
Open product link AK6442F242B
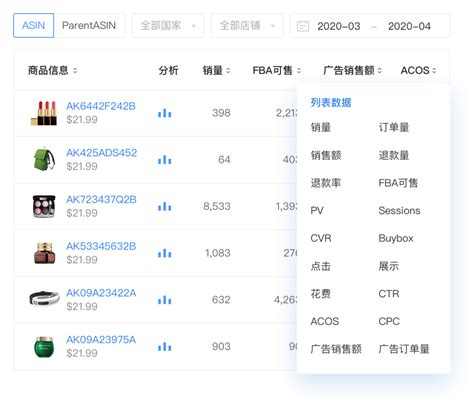tap(101, 106)
